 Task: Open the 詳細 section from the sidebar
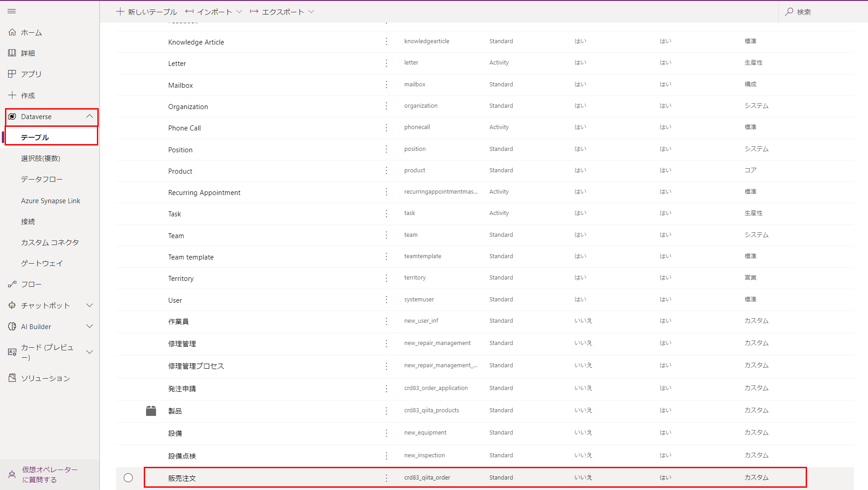12,53
